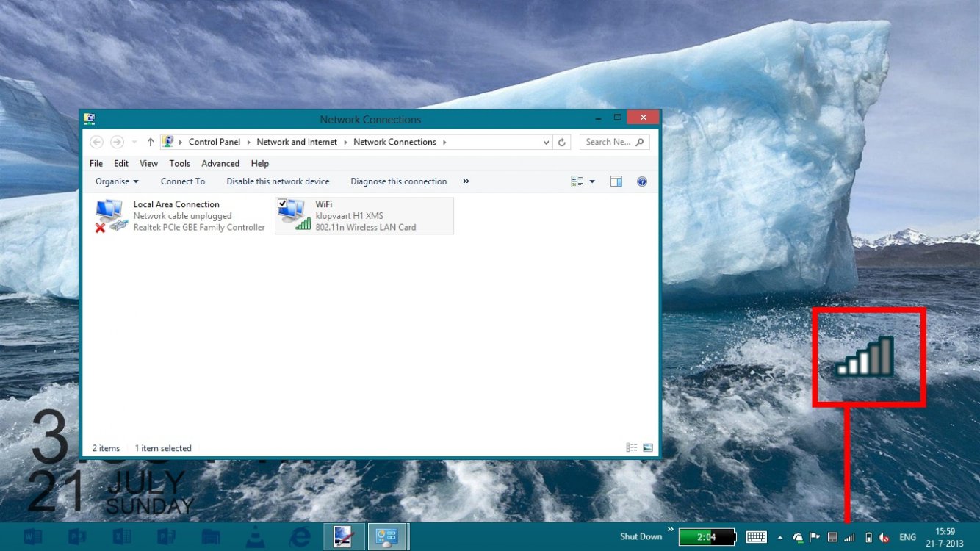Uncheck the WiFi item checkbox
This screenshot has height=551, width=980.
283,204
